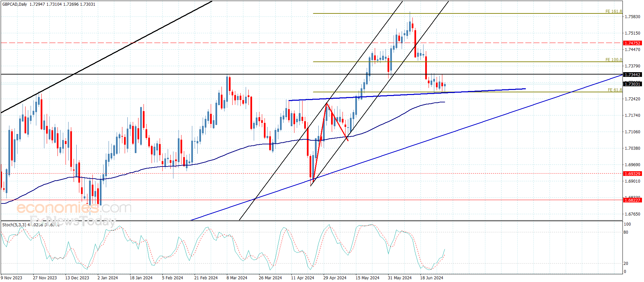The height and width of the screenshot is (282, 644).
Task: Select the FE 100.0 Fibonacci label
Action: [614, 60]
